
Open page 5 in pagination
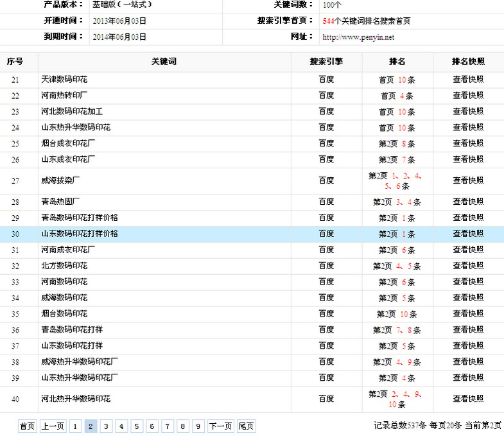(137, 426)
